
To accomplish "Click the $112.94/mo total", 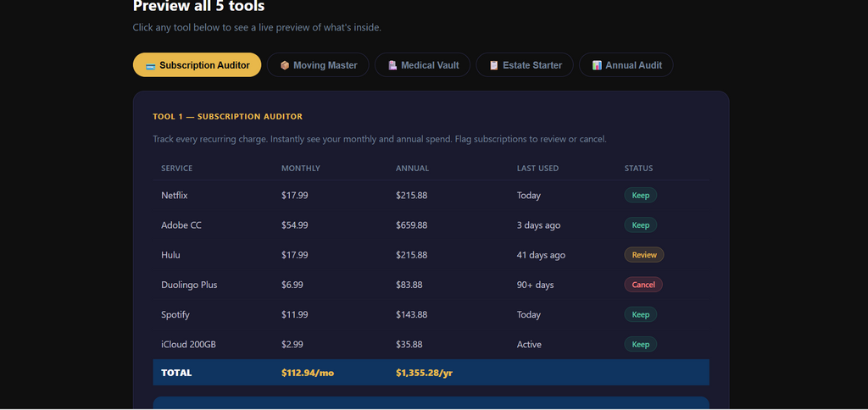I will (308, 373).
